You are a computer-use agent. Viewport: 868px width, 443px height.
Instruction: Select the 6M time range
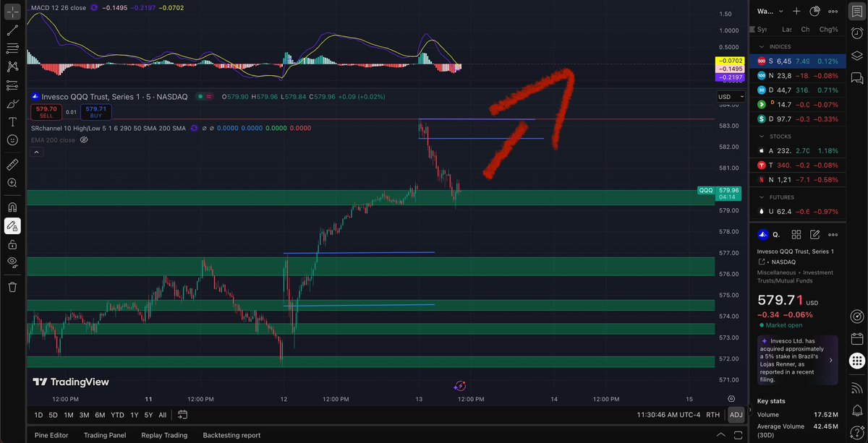(100, 415)
